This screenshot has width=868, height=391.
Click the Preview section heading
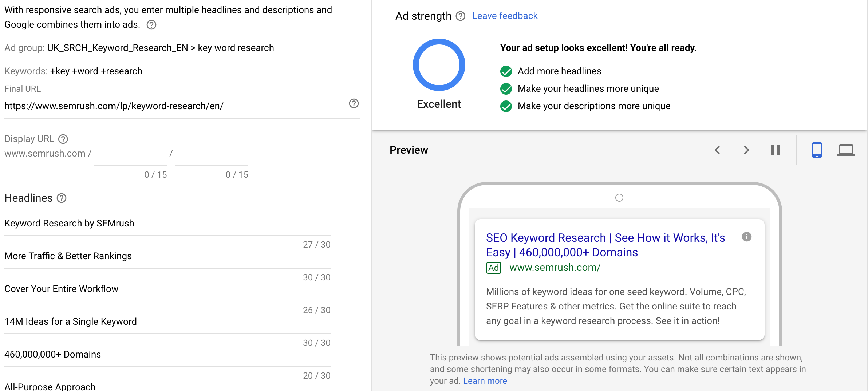click(409, 150)
